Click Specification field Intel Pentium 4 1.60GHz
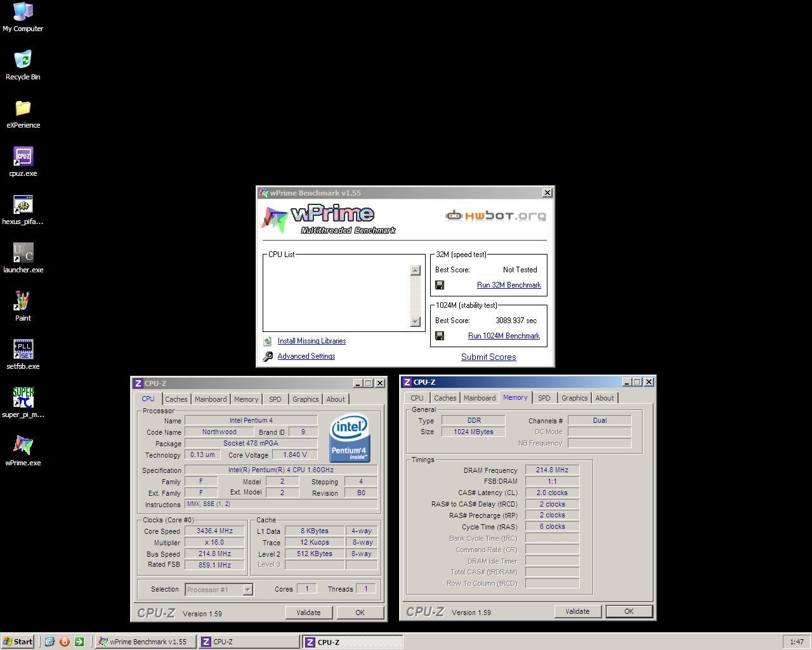The image size is (812, 650). pos(281,470)
